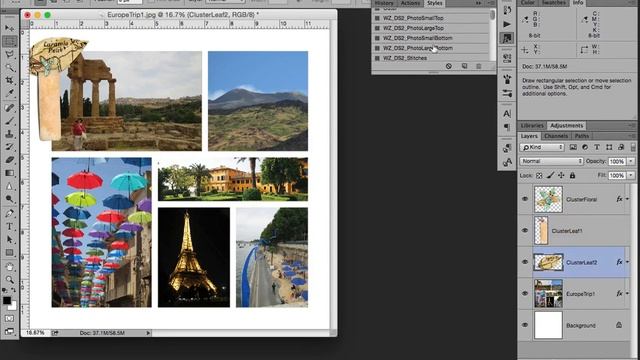Hide the Background layer
Screen dimensions: 640x360
click(x=525, y=325)
